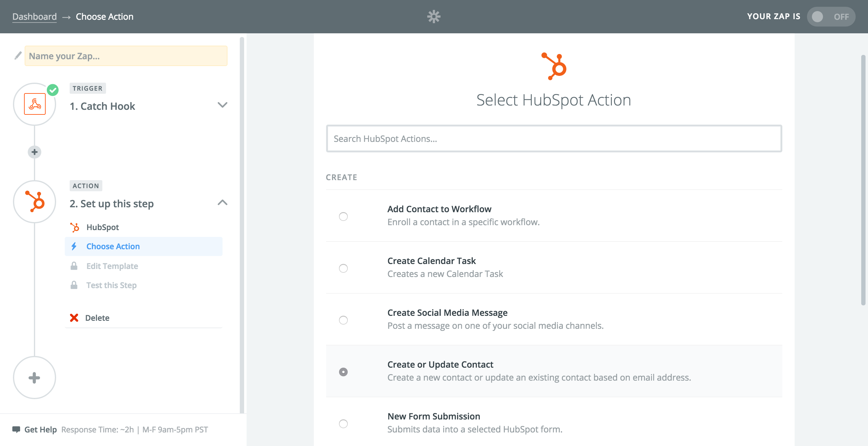Screen dimensions: 868x446
Task: Click 'Creates a new Calendar Task' description
Action: coord(445,274)
